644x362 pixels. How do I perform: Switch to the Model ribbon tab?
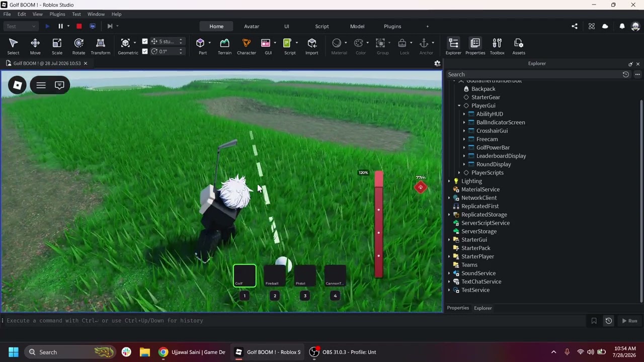pyautogui.click(x=357, y=26)
